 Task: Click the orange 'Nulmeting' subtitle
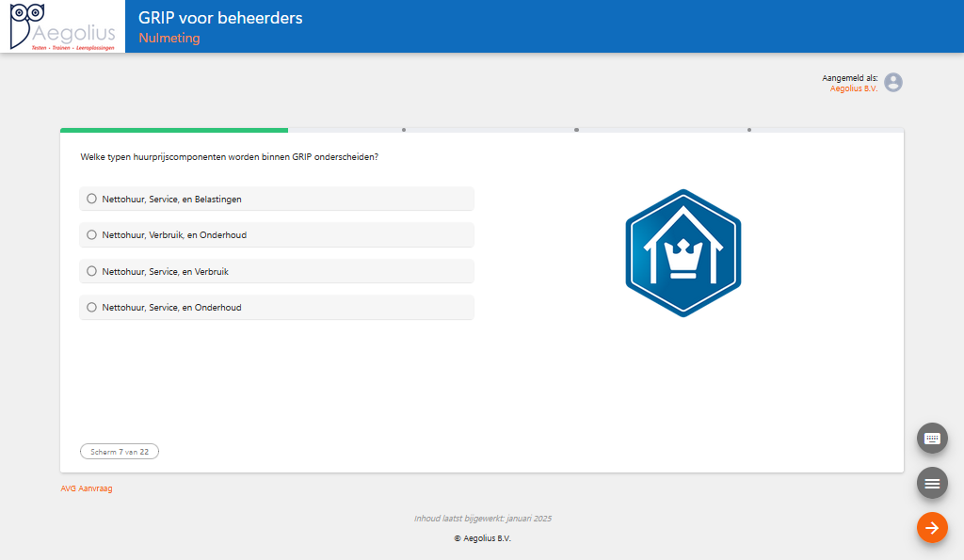169,39
